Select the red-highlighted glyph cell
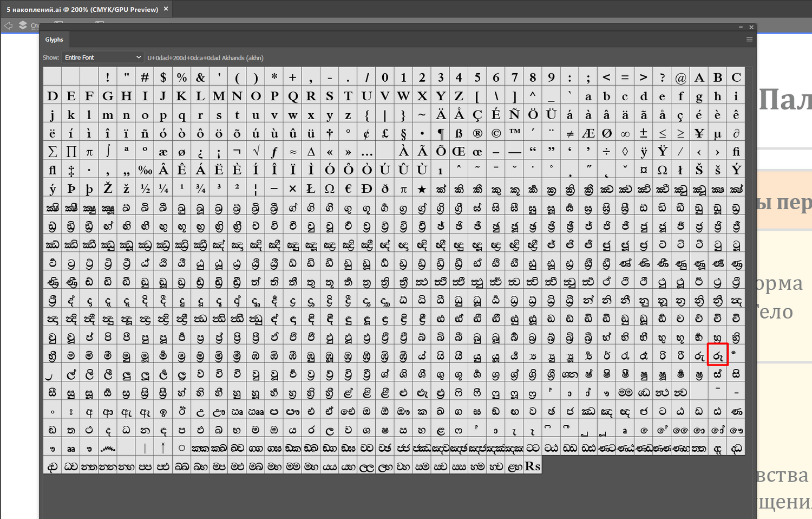The image size is (812, 519). tap(717, 355)
